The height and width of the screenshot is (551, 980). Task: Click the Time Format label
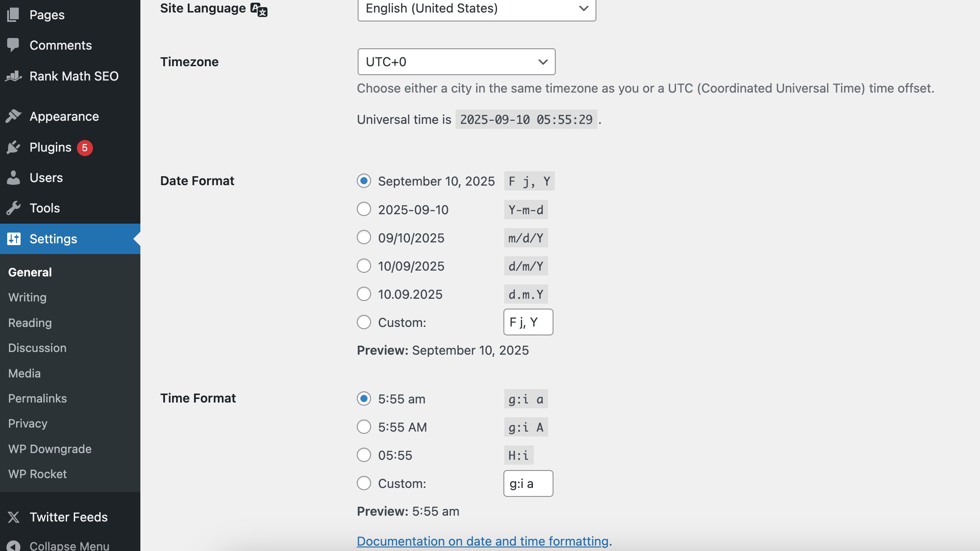(198, 398)
